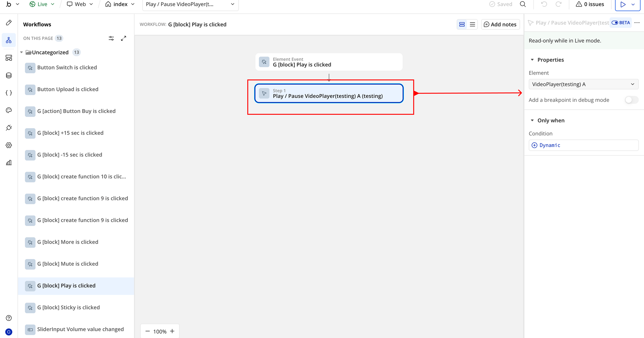The image size is (644, 338).
Task: Enable breakpoint in debug mode toggle
Action: [x=631, y=100]
